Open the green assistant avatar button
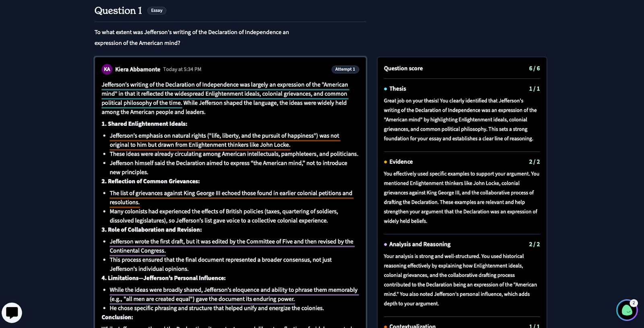The width and height of the screenshot is (644, 328). pyautogui.click(x=627, y=310)
